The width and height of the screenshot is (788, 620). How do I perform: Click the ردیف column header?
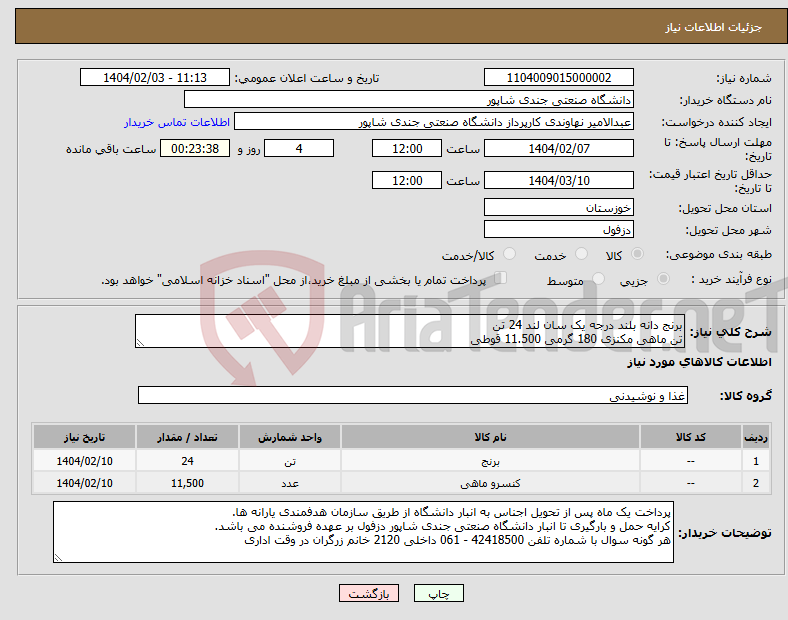pyautogui.click(x=756, y=437)
